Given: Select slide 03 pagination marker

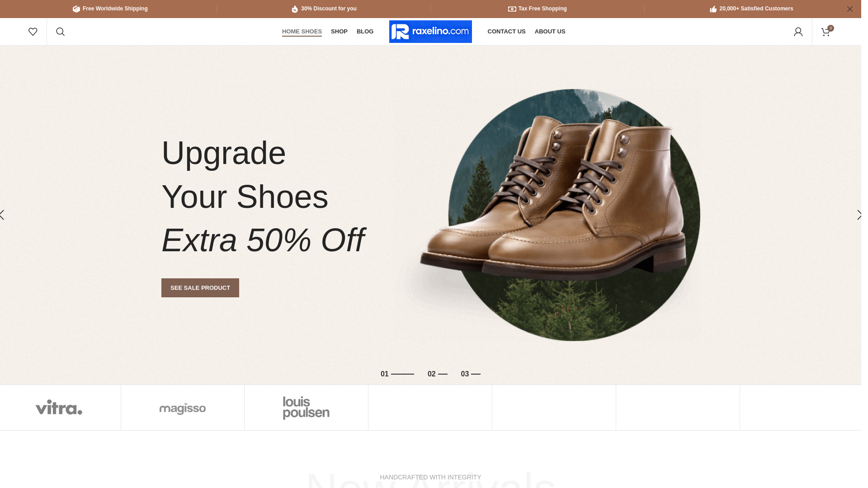Looking at the screenshot, I should tap(471, 374).
